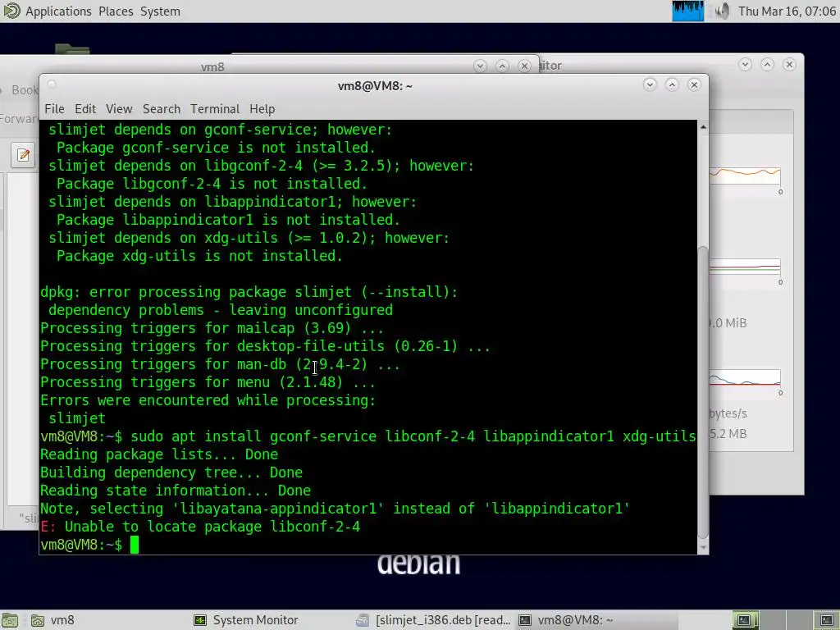
Task: Click 'dpkg: error processing package slimjet' line
Action: click(249, 292)
